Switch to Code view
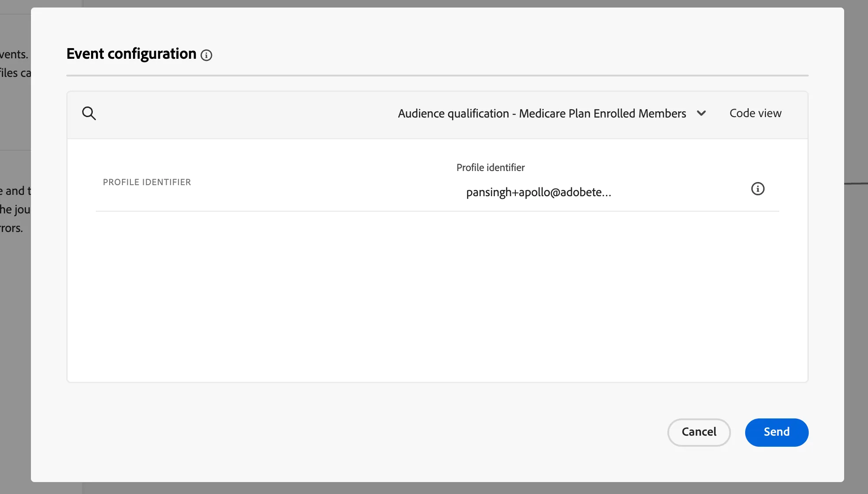Image resolution: width=868 pixels, height=494 pixels. pos(755,113)
